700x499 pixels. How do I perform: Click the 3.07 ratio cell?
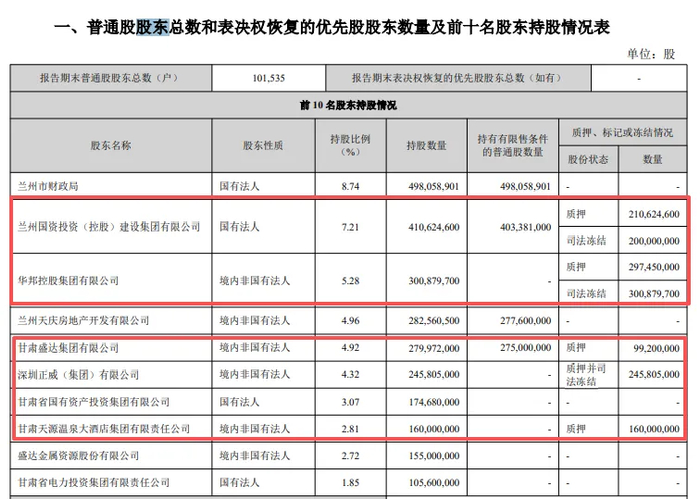click(x=350, y=402)
